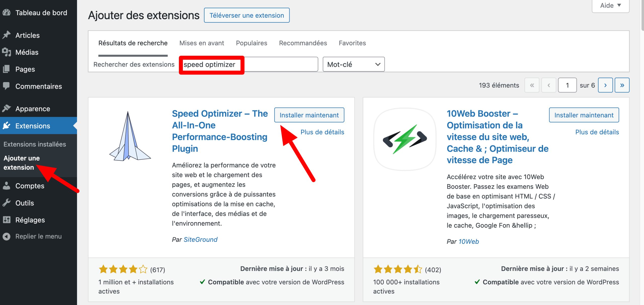Click Téléverser une extension button
644x305 pixels.
point(247,15)
